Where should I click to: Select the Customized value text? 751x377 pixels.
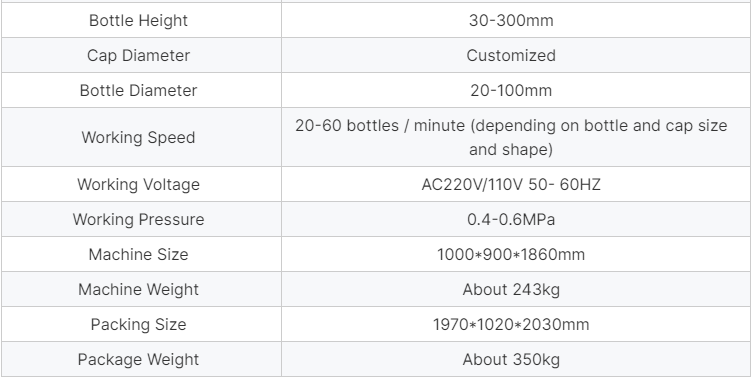511,56
